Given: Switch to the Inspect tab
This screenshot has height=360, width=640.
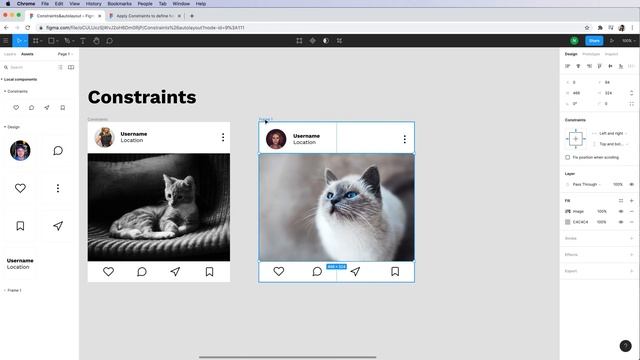Looking at the screenshot, I should click(611, 54).
